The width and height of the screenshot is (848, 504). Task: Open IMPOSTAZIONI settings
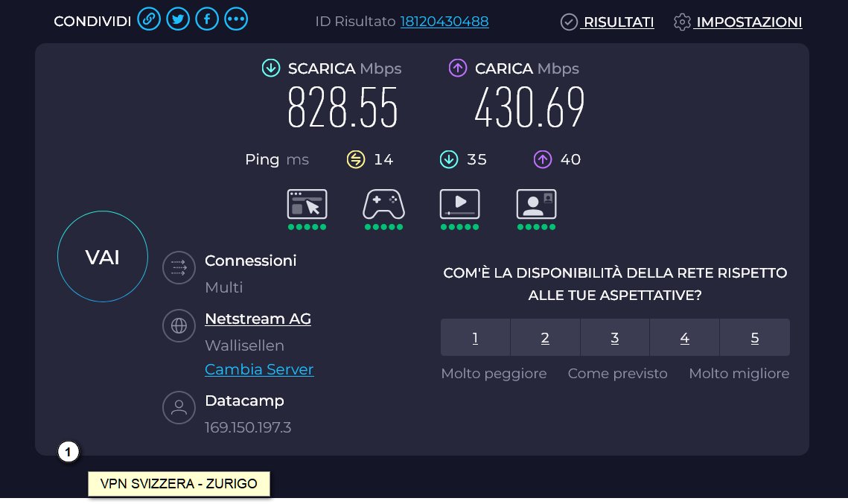(739, 22)
